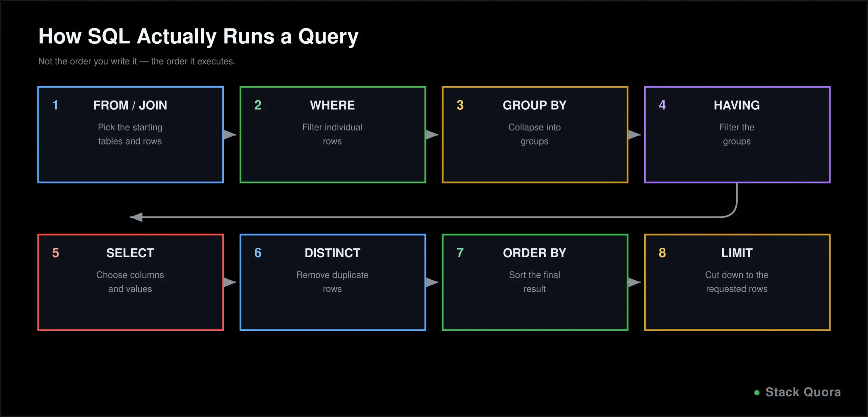Click the 'Remove duplicate rows' description
The height and width of the screenshot is (417, 868).
pos(332,282)
